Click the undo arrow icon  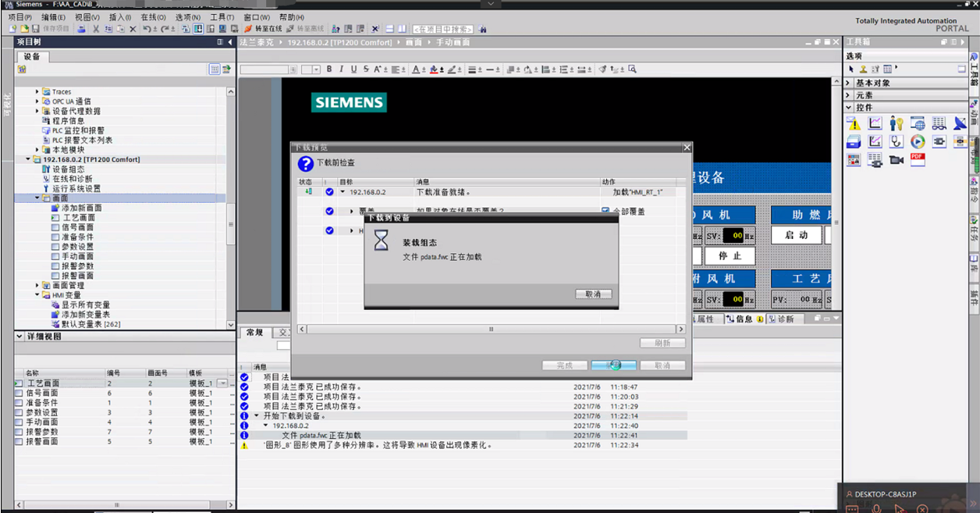tap(147, 29)
